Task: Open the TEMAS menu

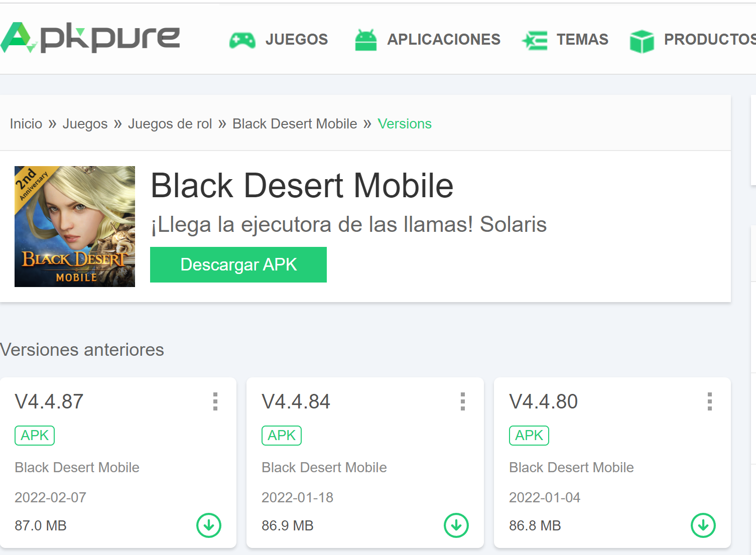Action: 582,39
